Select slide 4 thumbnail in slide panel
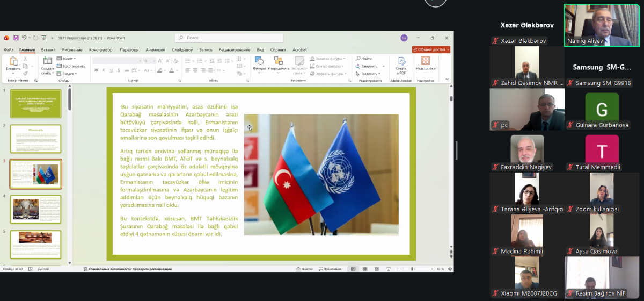This screenshot has width=644, height=301. 36,209
